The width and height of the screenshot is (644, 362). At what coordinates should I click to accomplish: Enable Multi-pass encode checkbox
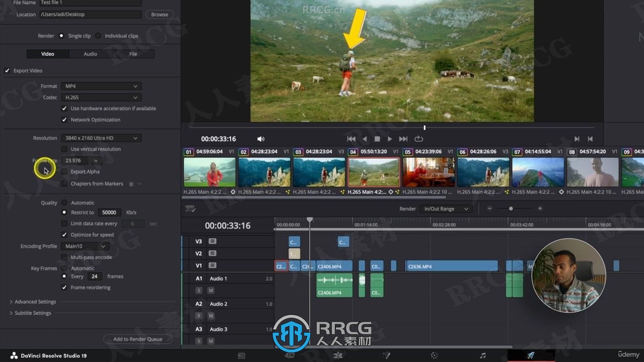click(64, 257)
